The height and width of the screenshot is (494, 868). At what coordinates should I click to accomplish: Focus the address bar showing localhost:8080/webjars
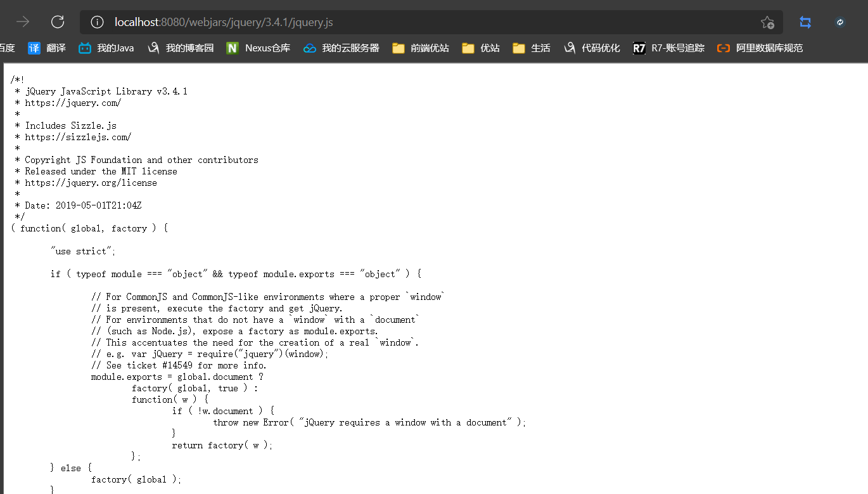pos(431,22)
